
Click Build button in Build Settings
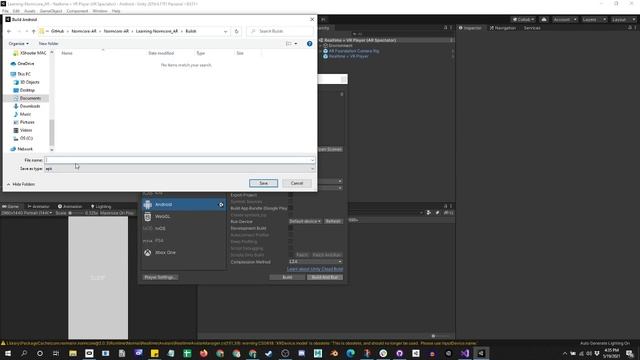coord(287,277)
